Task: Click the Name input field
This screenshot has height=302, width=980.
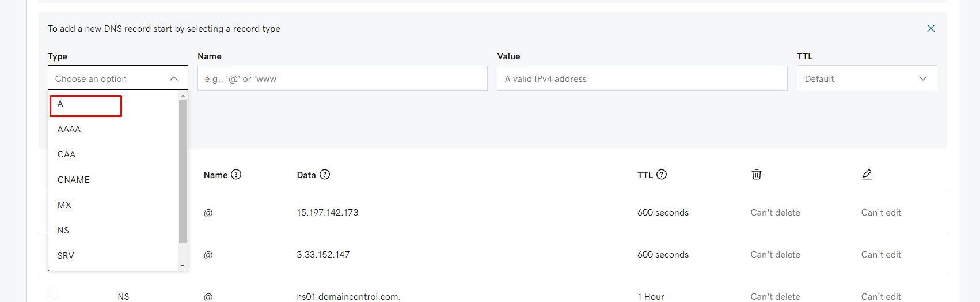Action: [x=342, y=78]
